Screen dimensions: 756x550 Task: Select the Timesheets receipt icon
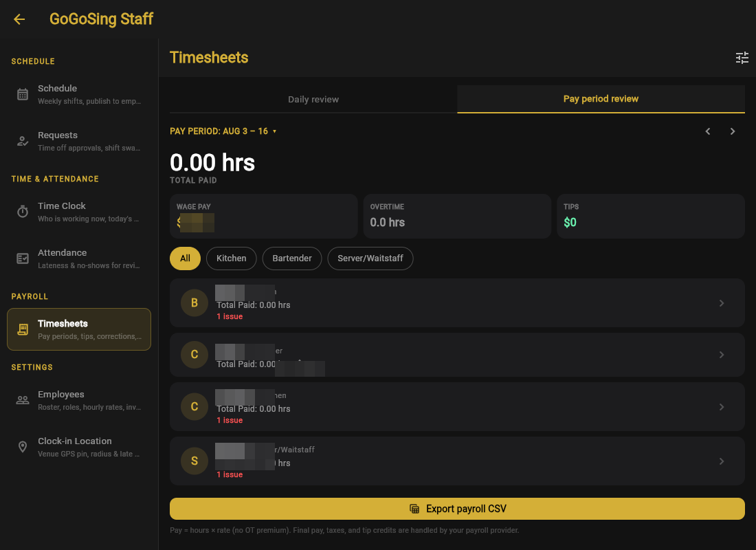tap(23, 329)
